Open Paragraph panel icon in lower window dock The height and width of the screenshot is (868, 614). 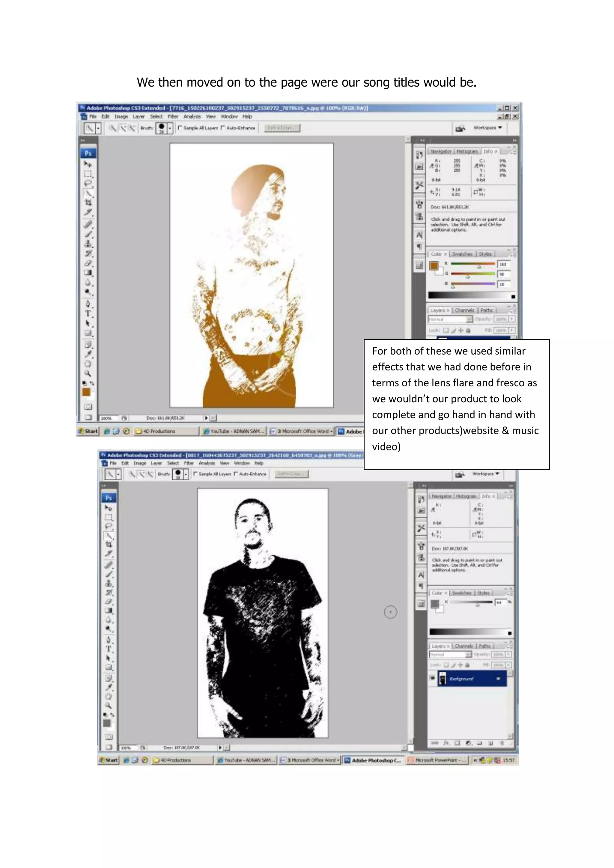click(x=421, y=586)
